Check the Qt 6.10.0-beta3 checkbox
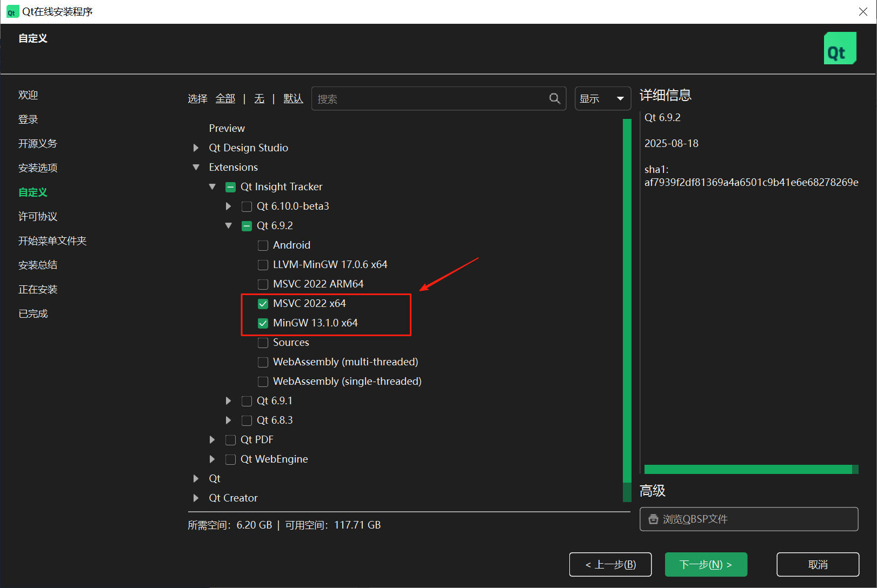This screenshot has width=877, height=588. (x=247, y=206)
